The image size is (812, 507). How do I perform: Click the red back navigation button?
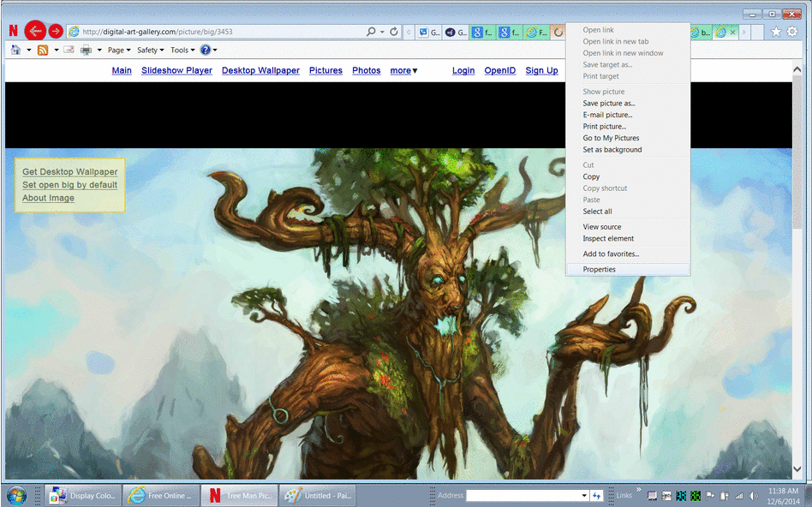[34, 31]
